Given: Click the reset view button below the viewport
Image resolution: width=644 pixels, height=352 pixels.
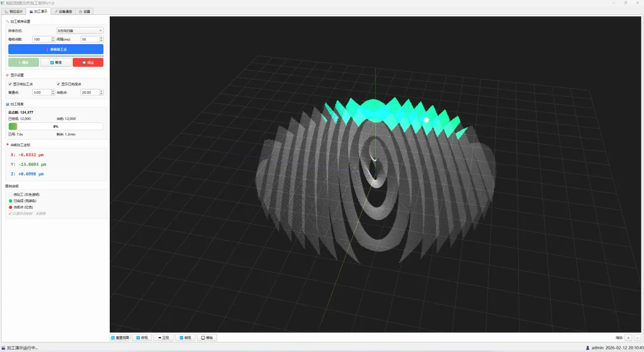Looking at the screenshot, I should (x=120, y=338).
